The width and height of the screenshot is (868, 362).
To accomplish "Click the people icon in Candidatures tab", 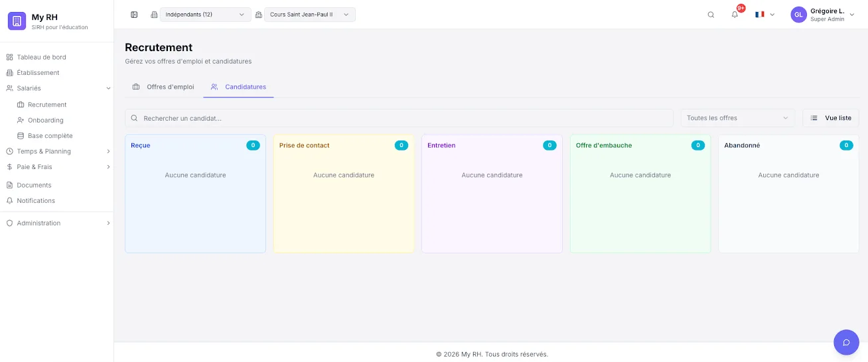I will point(214,87).
